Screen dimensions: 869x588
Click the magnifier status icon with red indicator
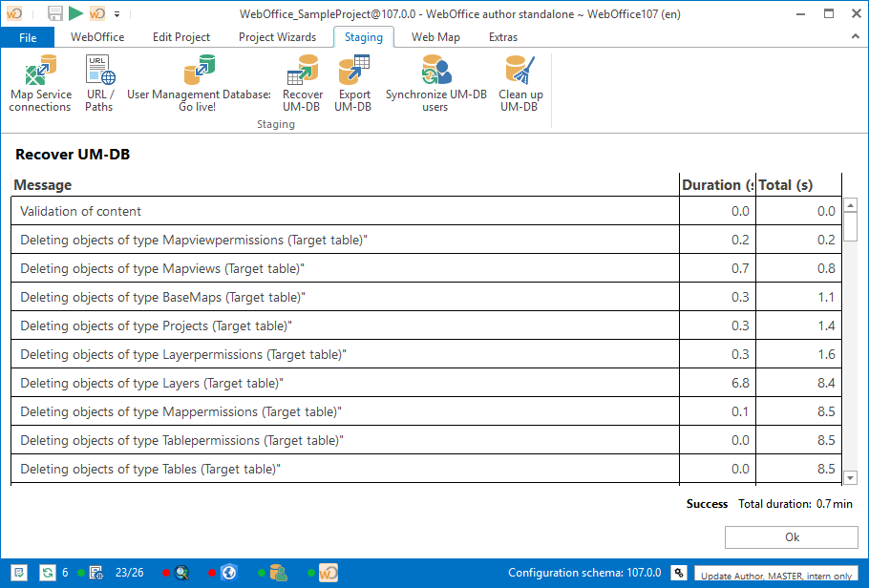181,573
